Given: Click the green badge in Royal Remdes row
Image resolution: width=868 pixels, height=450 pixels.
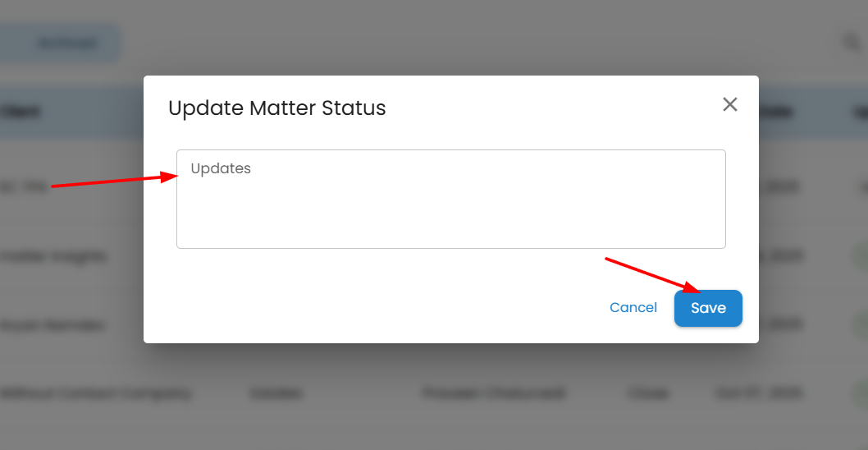Looking at the screenshot, I should coord(861,325).
